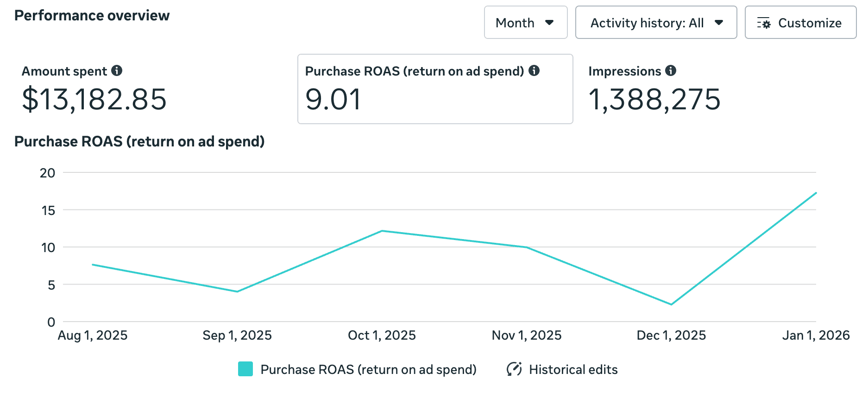The width and height of the screenshot is (868, 405).
Task: Click the teal Purchase ROAS legend swatch
Action: coord(245,369)
